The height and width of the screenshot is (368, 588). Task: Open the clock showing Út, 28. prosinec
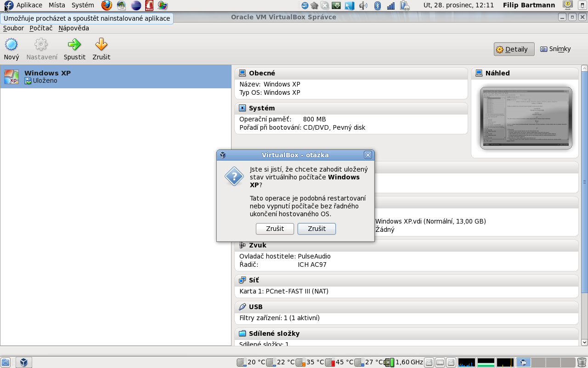(x=458, y=6)
